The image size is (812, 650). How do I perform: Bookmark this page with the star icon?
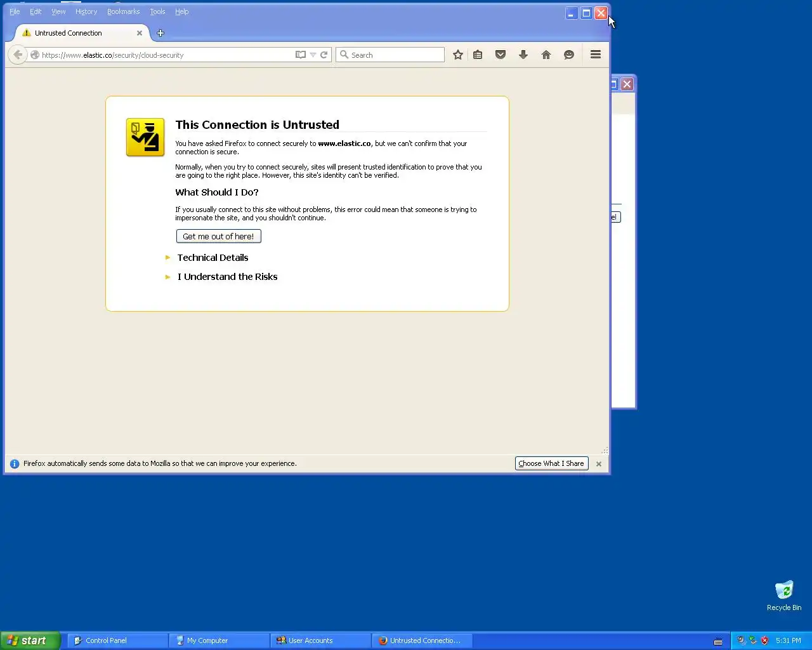click(458, 55)
